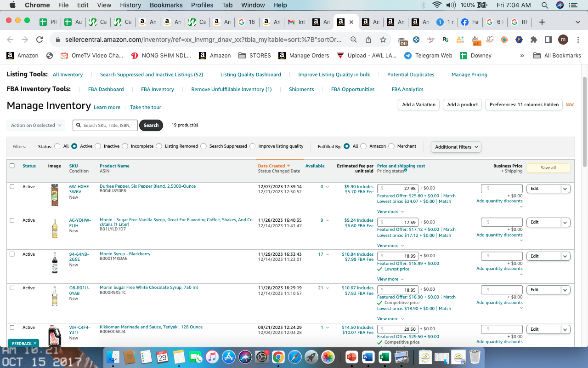Viewport: 588px width, 368px height.
Task: Click the share icon in the address bar
Action: tap(368, 40)
